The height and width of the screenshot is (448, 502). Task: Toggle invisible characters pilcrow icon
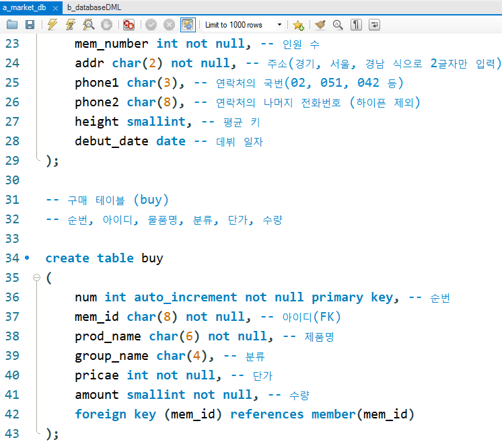pos(356,25)
